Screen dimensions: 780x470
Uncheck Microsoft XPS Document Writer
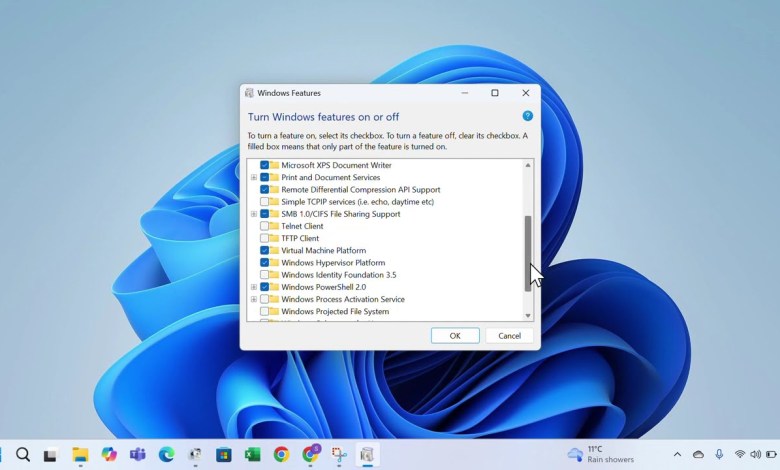click(x=265, y=165)
